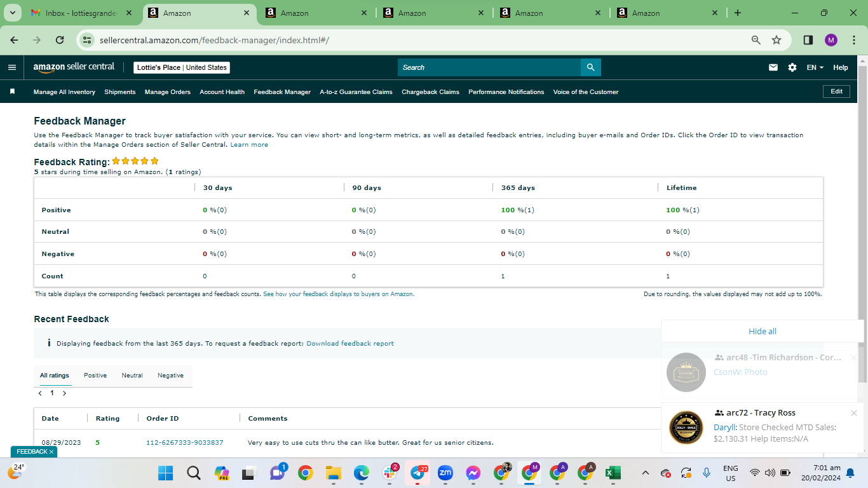This screenshot has width=868, height=488.
Task: Open Zoom from the taskbar
Action: (445, 473)
